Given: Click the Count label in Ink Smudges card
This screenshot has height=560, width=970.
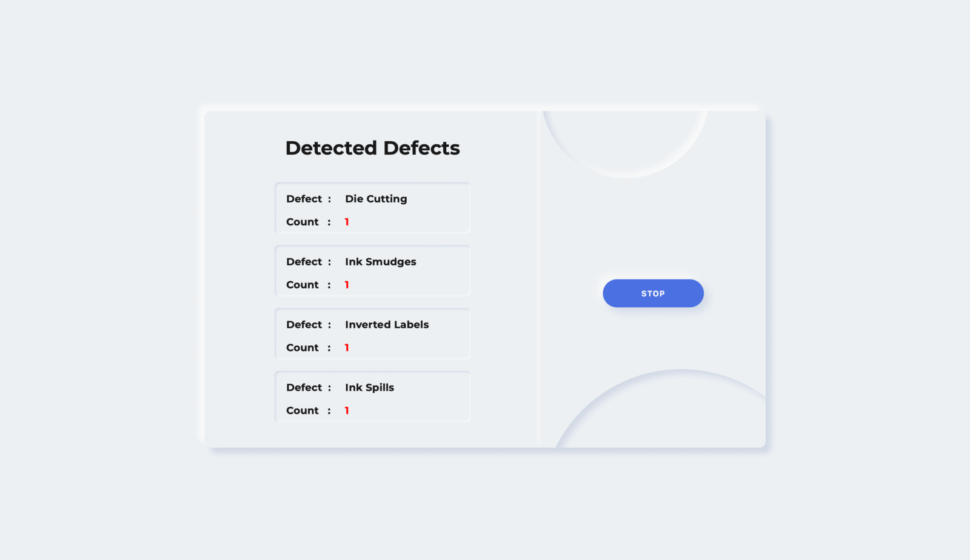Looking at the screenshot, I should pyautogui.click(x=303, y=285).
